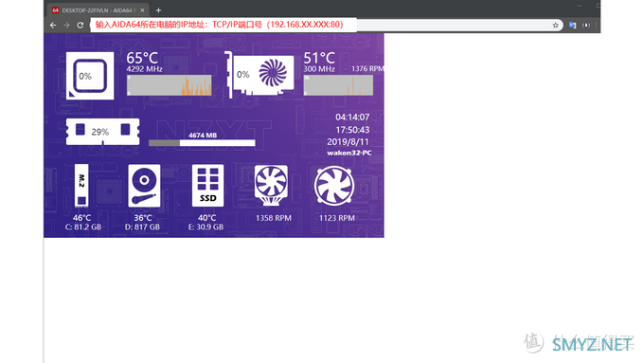Image resolution: width=644 pixels, height=363 pixels.
Task: Click the CPU usage history graph
Action: click(x=170, y=85)
